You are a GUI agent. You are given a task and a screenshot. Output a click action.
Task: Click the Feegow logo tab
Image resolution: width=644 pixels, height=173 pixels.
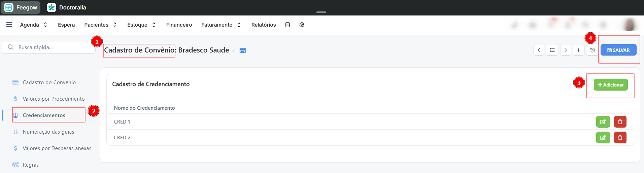click(x=21, y=7)
